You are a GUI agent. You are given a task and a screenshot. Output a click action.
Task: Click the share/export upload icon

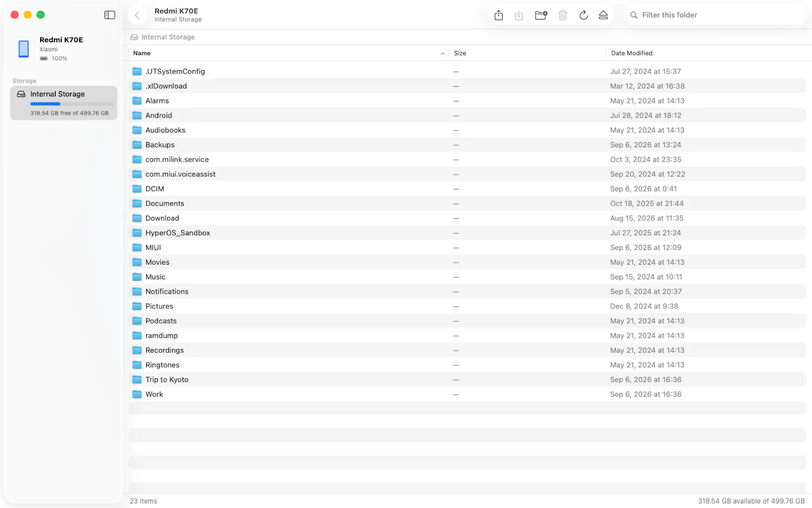[499, 15]
